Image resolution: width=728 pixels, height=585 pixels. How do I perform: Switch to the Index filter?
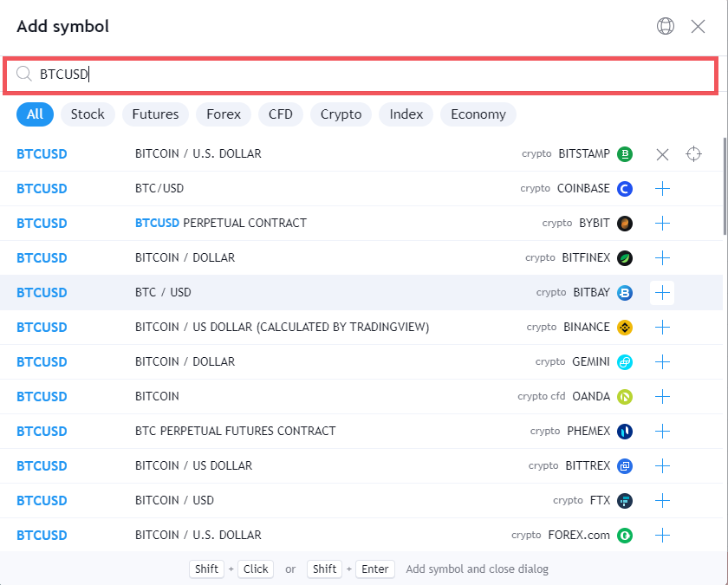pyautogui.click(x=406, y=114)
